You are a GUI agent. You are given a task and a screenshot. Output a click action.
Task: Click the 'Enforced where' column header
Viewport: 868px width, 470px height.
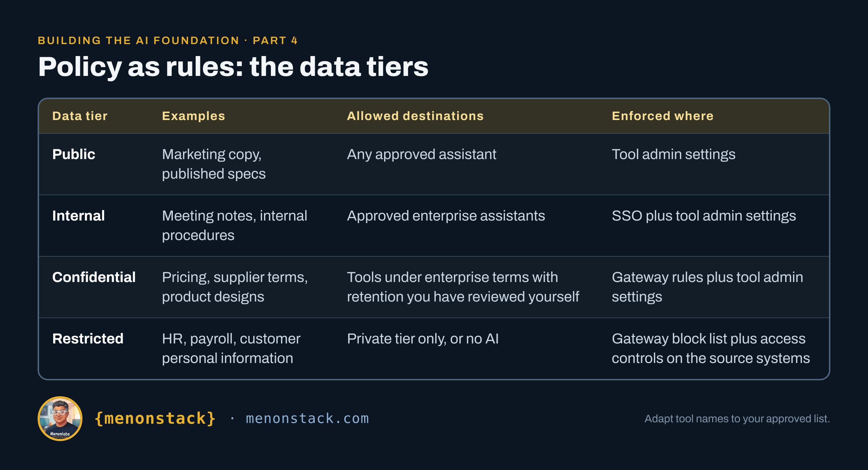coord(663,116)
